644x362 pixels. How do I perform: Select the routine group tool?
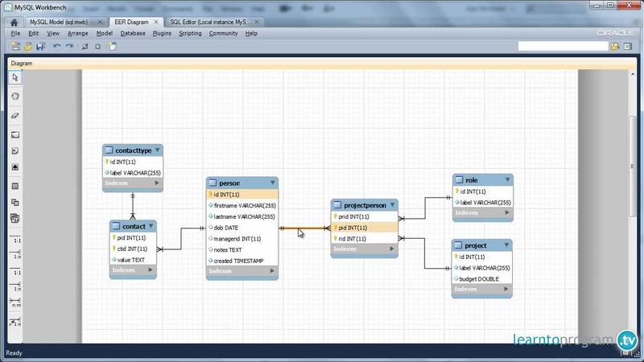15,218
